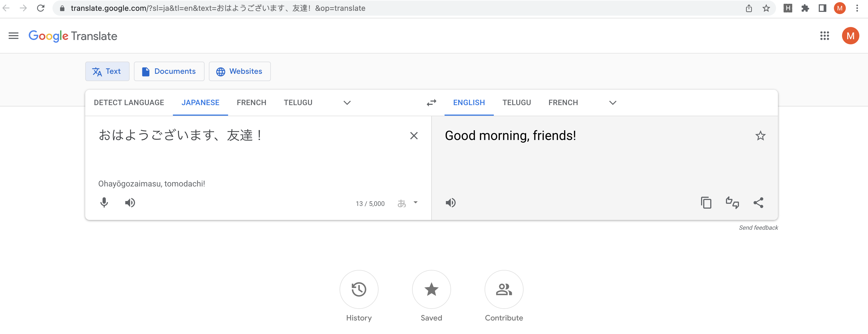Rate this translation with thumbs icon

tap(732, 202)
